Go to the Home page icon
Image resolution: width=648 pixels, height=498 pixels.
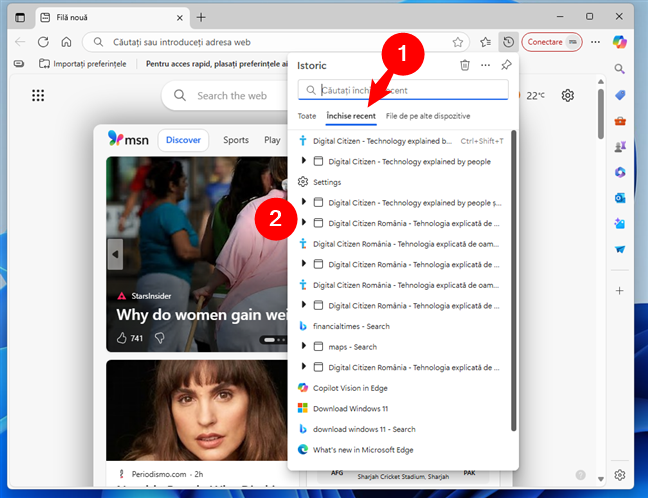coord(66,42)
